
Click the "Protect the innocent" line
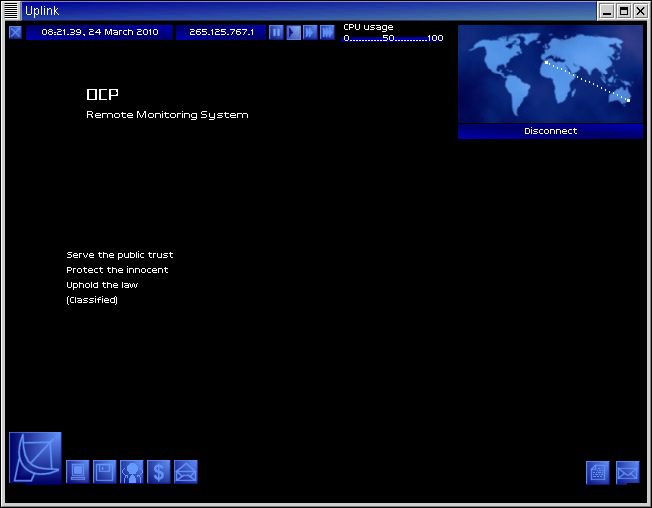pos(117,270)
